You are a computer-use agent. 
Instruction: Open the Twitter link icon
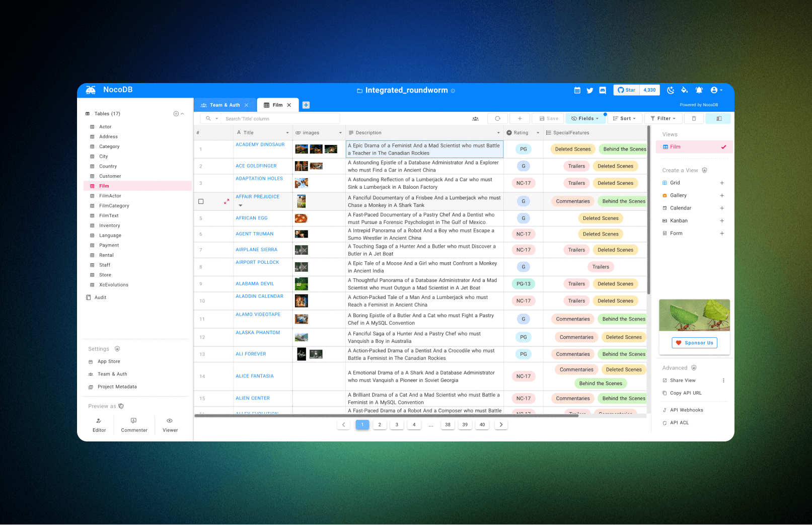(x=589, y=90)
